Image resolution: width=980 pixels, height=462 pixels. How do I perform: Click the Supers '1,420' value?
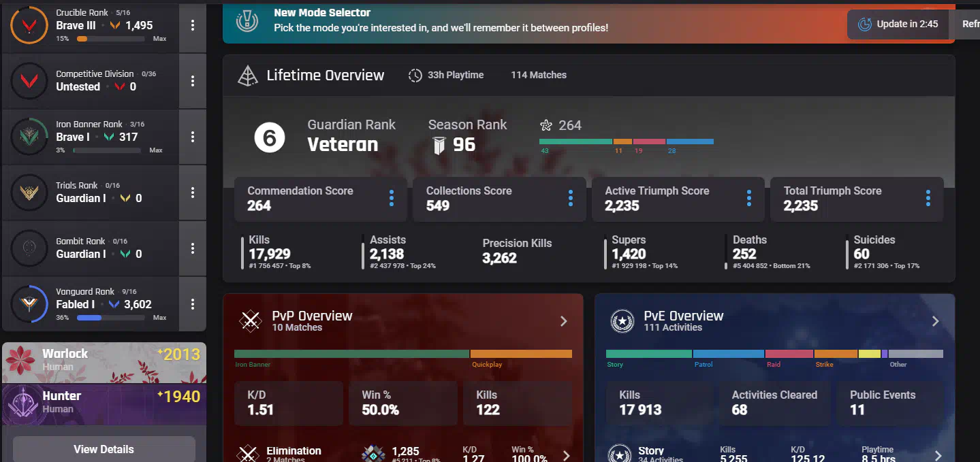coord(629,254)
